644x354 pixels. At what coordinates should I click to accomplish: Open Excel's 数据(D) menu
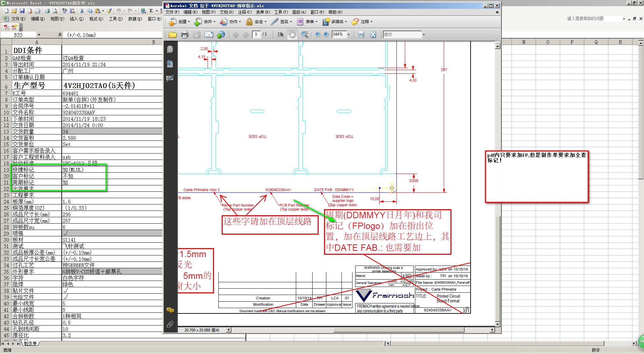pyautogui.click(x=135, y=19)
